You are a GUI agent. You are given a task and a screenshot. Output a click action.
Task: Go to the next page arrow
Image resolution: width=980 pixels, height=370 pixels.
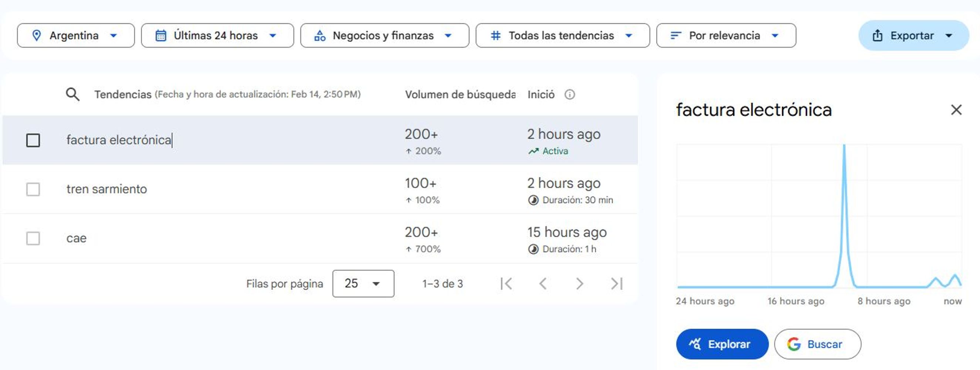pos(579,283)
